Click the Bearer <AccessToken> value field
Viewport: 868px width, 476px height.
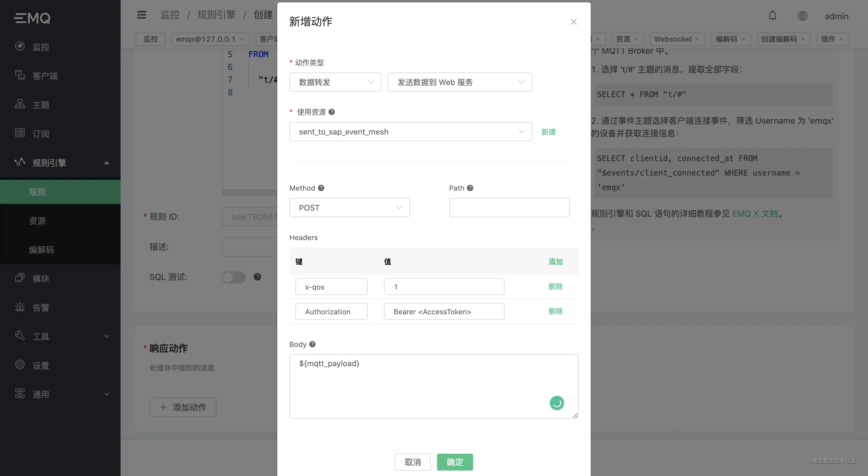[444, 311]
